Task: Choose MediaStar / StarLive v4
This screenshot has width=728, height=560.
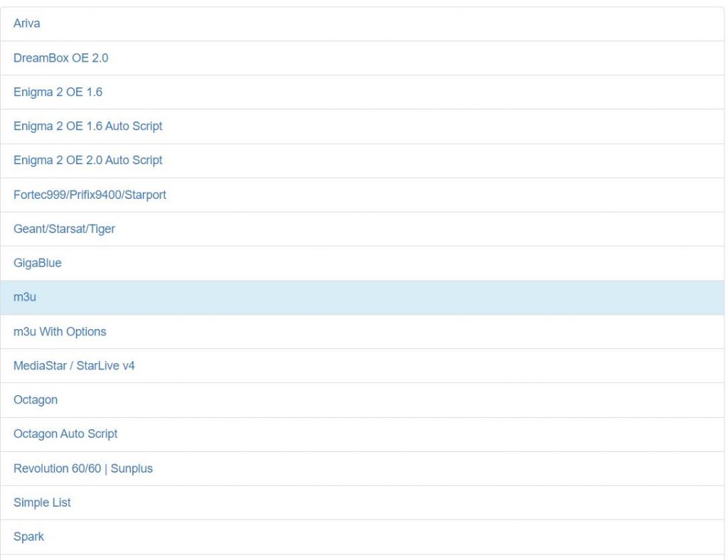Action: 362,365
